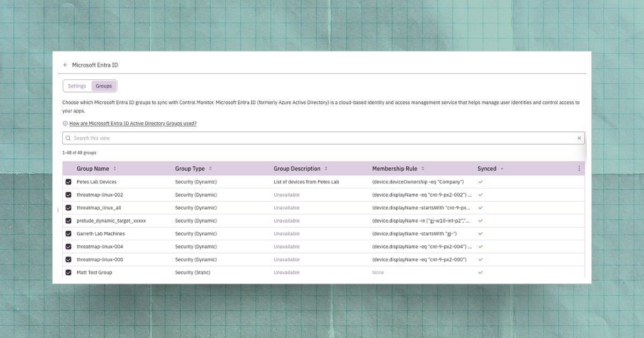Uncheck the Garreth Lab Machines checkbox
Viewport: 644px width, 338px height.
point(69,233)
